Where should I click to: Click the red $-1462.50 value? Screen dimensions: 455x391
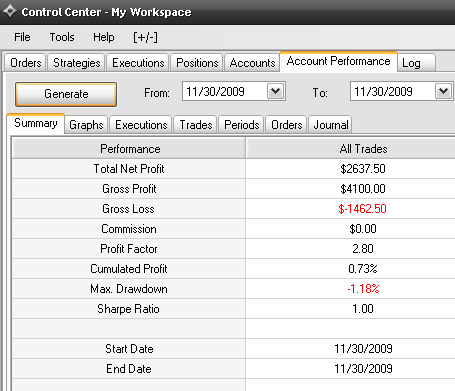[x=362, y=209]
